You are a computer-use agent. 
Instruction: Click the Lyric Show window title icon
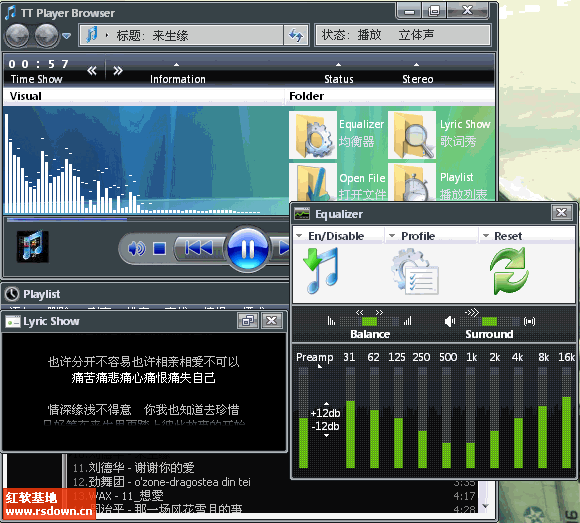pyautogui.click(x=13, y=321)
